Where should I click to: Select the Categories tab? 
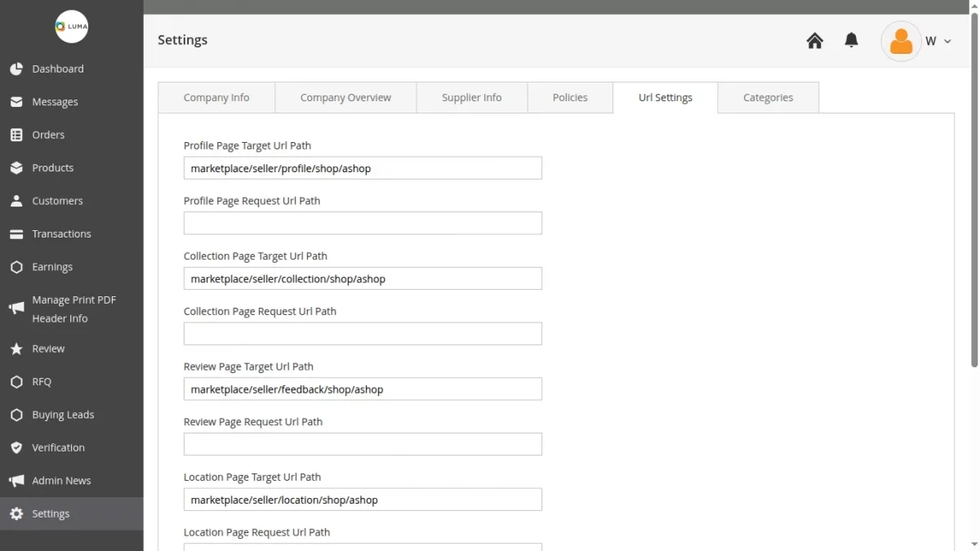click(x=768, y=97)
